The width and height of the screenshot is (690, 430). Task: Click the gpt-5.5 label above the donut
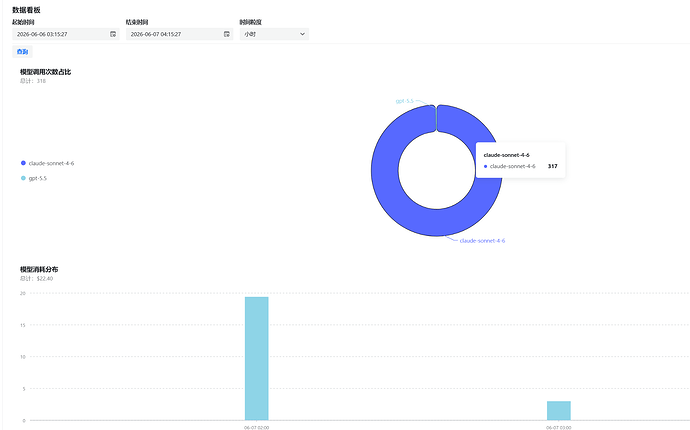(404, 101)
